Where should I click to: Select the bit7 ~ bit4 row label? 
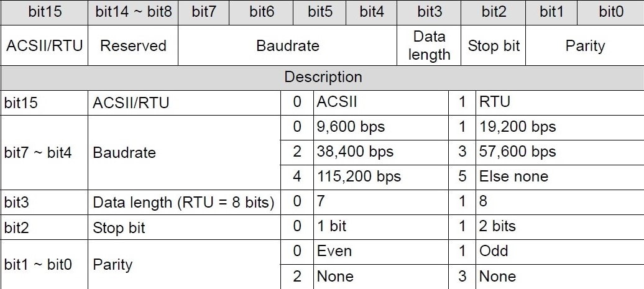44,152
